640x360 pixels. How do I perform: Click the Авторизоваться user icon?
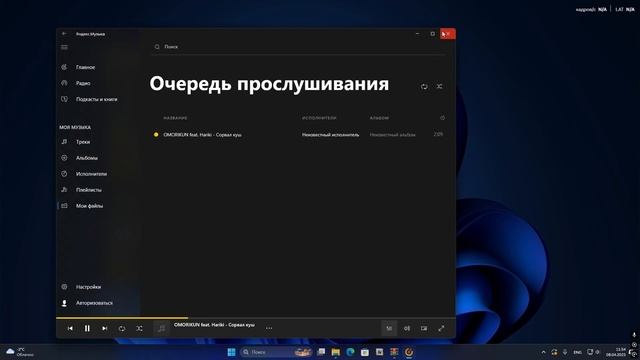pos(64,303)
